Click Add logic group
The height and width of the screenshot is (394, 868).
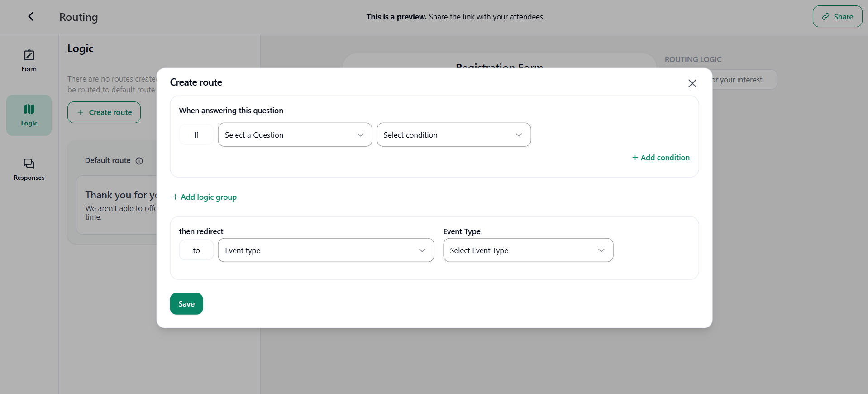pos(205,197)
